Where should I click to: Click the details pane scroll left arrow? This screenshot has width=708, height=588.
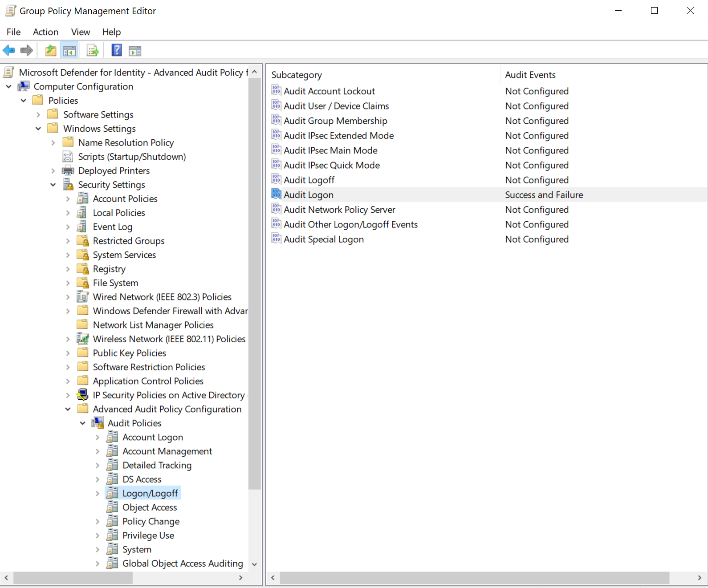coord(273,578)
